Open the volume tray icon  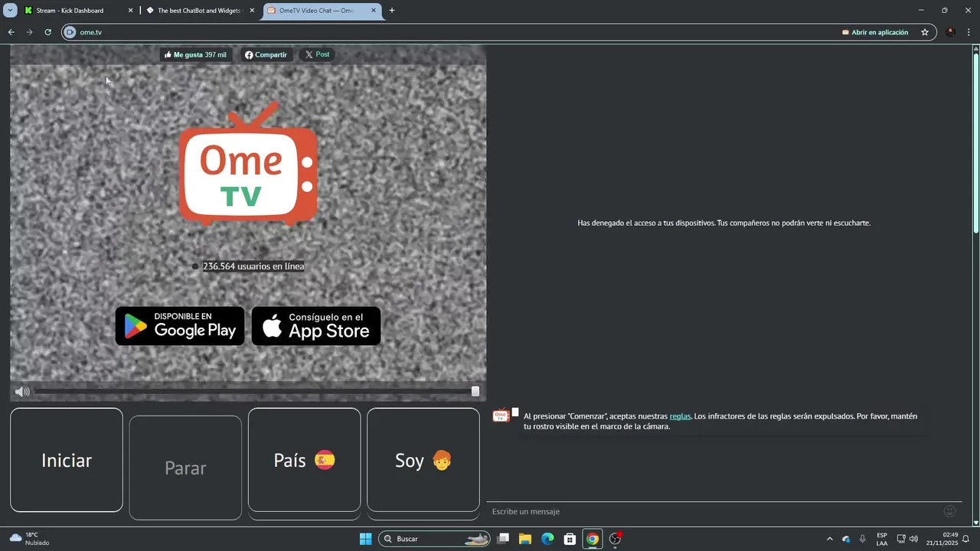tap(913, 539)
